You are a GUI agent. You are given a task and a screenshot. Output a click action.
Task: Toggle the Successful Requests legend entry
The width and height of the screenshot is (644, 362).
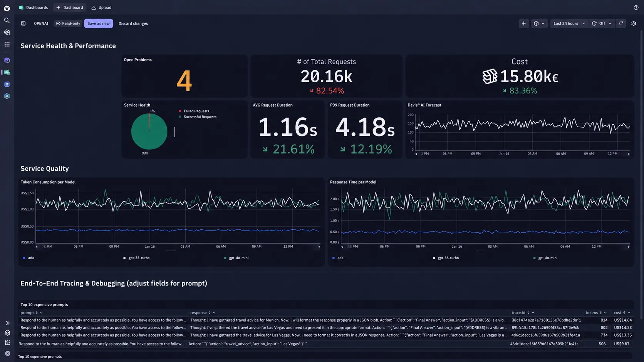[x=197, y=117]
